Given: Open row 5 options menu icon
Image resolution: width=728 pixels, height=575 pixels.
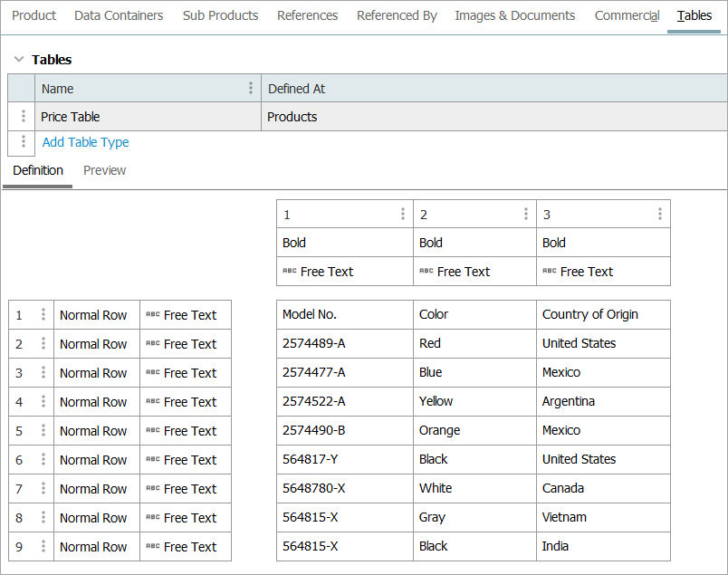Looking at the screenshot, I should pyautogui.click(x=43, y=431).
